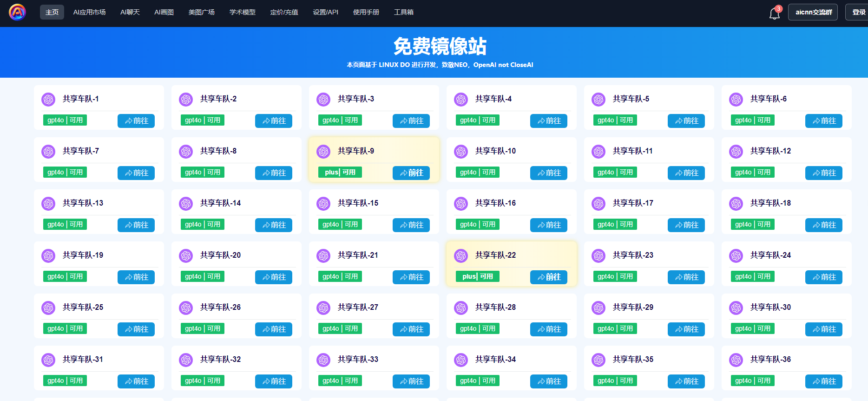Open the notification bell icon
Screen dimensions: 868x401
coord(775,13)
